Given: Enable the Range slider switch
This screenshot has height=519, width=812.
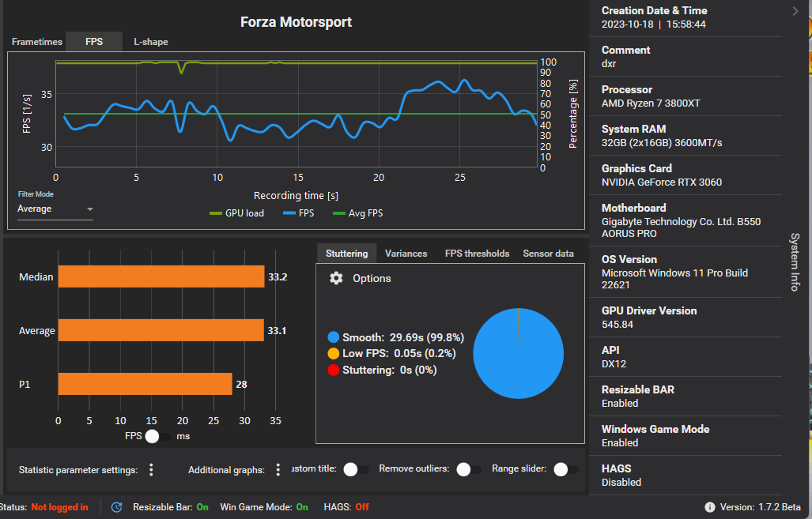Looking at the screenshot, I should click(x=565, y=469).
